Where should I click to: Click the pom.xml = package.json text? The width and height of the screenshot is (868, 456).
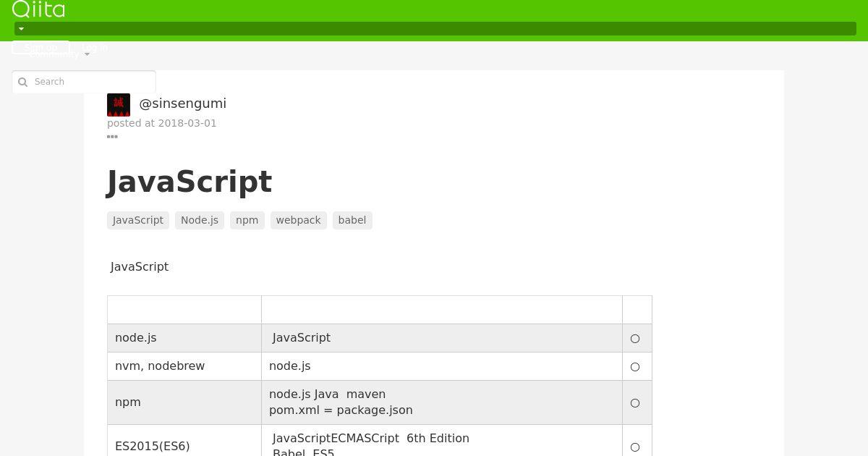coord(341,410)
